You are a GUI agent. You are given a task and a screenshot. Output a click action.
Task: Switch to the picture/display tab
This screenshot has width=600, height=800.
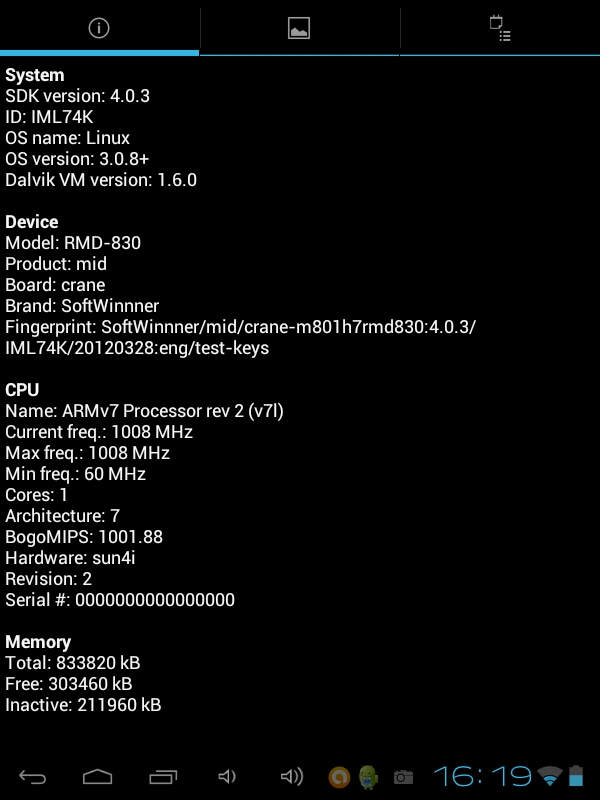299,28
